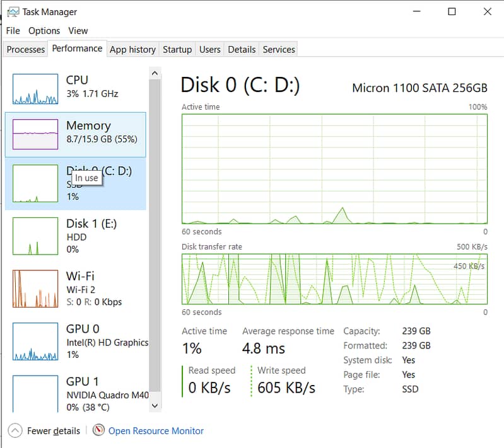
Task: Switch to the Services tab
Action: click(x=279, y=49)
